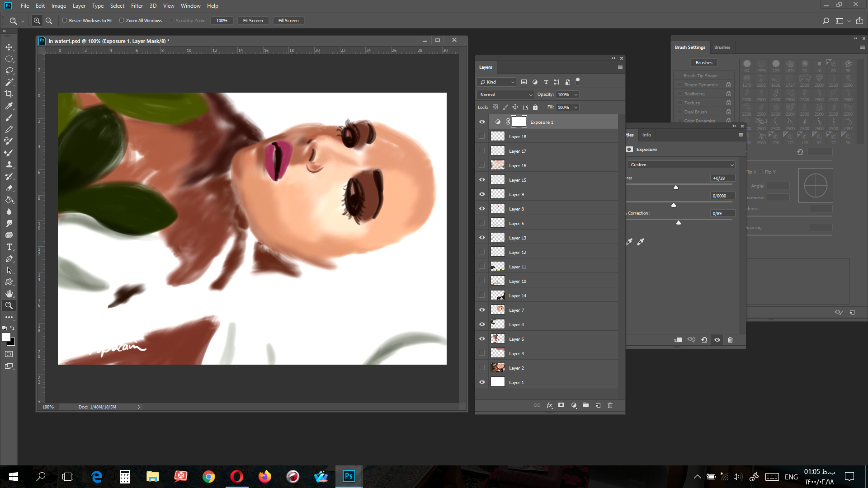Image resolution: width=868 pixels, height=488 pixels.
Task: Create new layer icon in Layers panel
Action: pyautogui.click(x=598, y=405)
